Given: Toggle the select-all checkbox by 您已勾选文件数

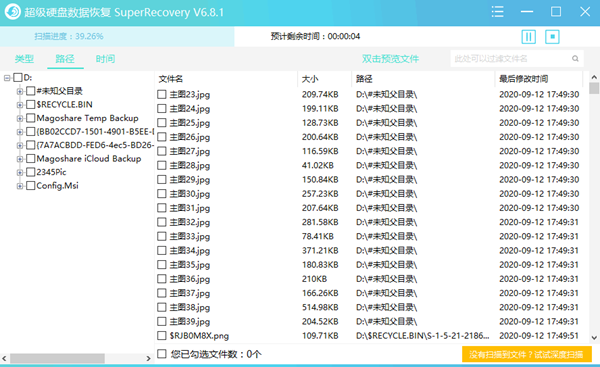Looking at the screenshot, I should pyautogui.click(x=162, y=354).
